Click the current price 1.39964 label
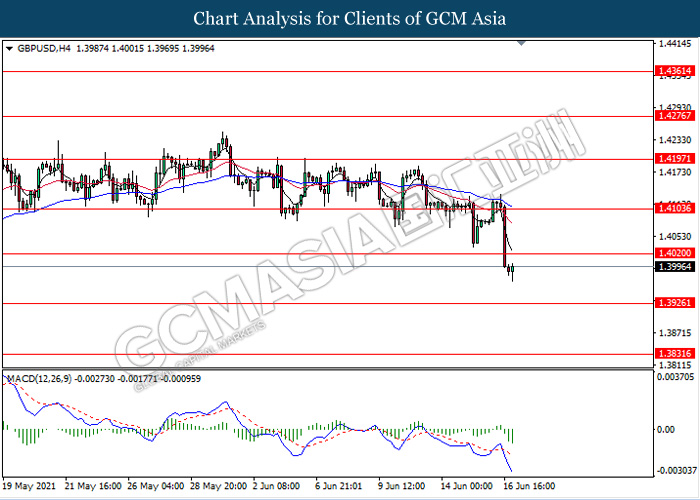This screenshot has height=500, width=700. tap(674, 267)
